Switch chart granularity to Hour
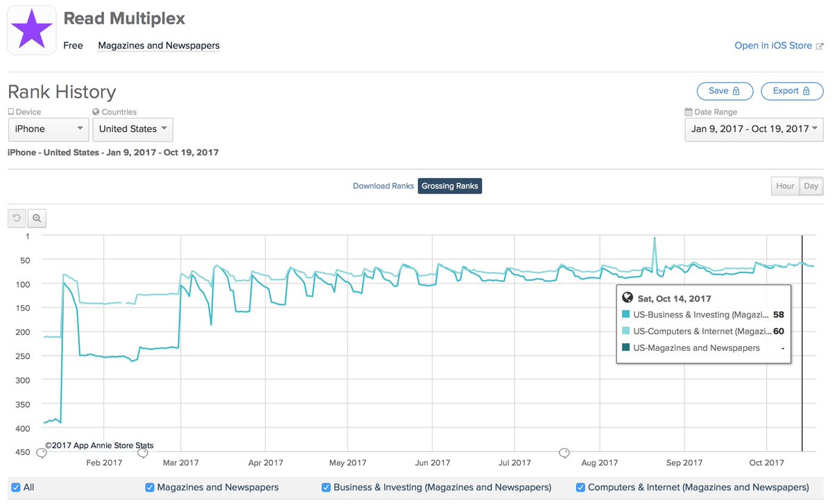832x504 pixels. click(785, 186)
